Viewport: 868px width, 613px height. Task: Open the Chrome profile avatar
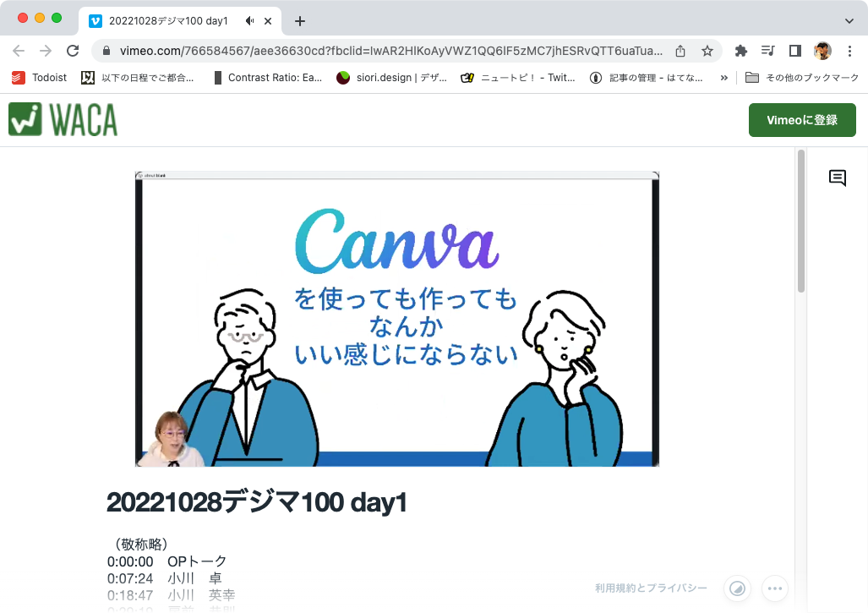822,51
